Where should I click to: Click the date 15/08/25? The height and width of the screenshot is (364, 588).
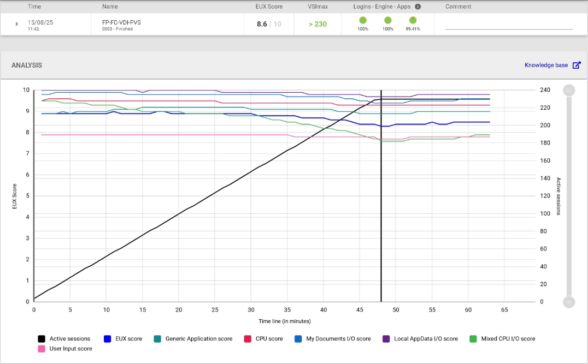(40, 22)
